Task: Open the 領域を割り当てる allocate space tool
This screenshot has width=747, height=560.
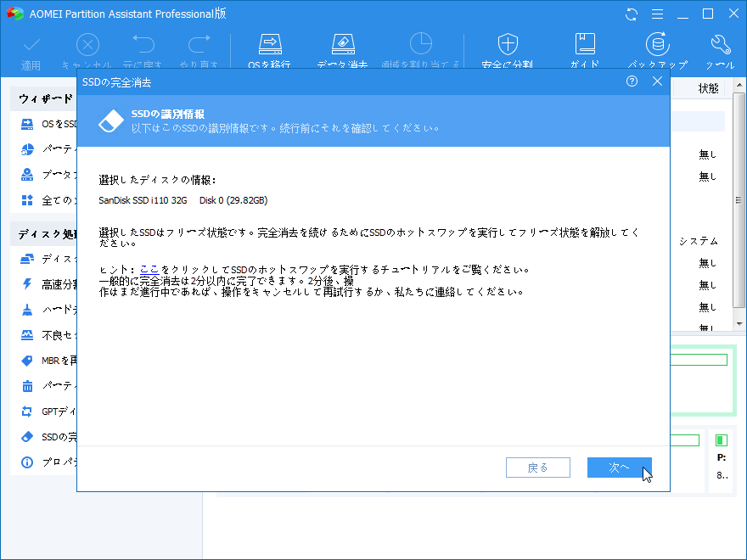Action: [x=421, y=44]
